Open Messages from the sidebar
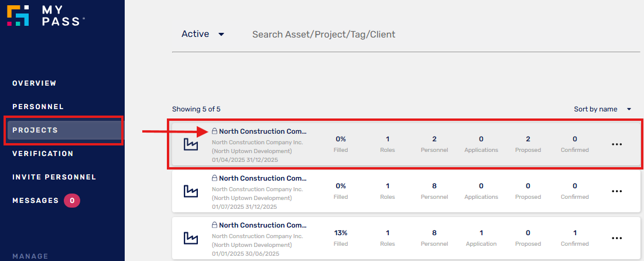The height and width of the screenshot is (261, 644). (x=35, y=201)
